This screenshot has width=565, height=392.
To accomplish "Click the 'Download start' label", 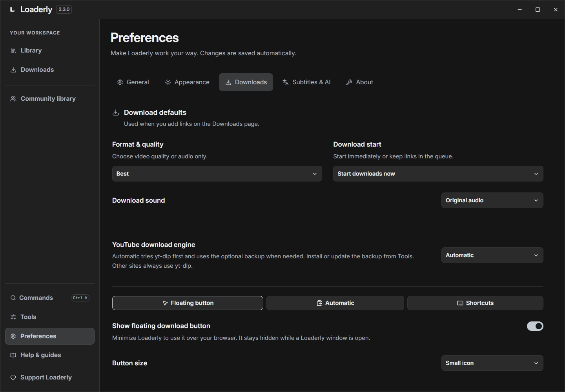I will pos(357,144).
